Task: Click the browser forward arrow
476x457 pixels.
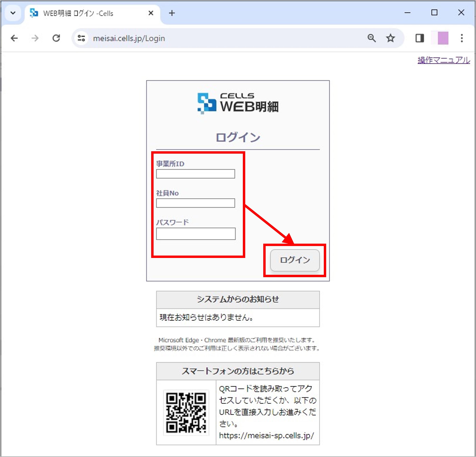Action: pos(35,38)
